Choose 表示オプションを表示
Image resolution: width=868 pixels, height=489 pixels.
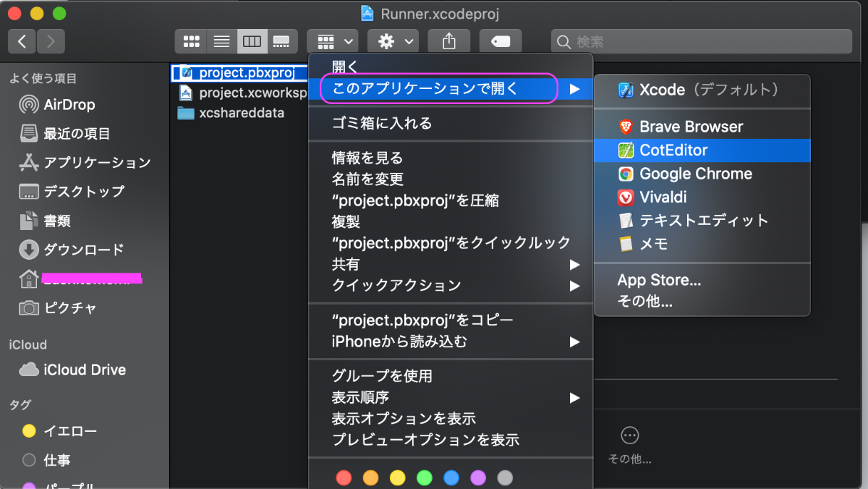pos(451,418)
